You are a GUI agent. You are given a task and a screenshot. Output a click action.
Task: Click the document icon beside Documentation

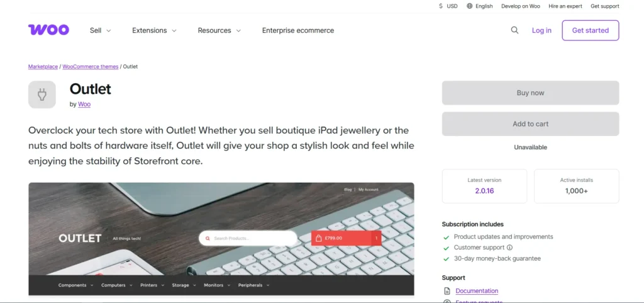point(447,291)
